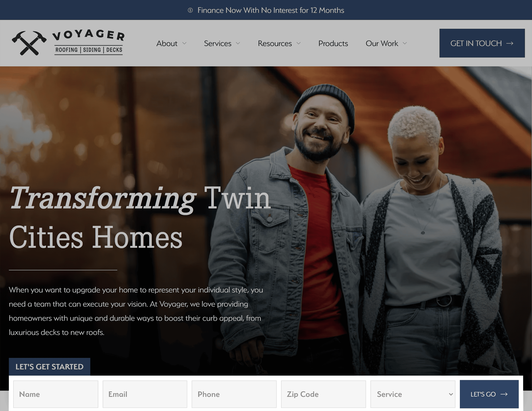Image resolution: width=532 pixels, height=411 pixels.
Task: Click the Name input field
Action: point(56,394)
